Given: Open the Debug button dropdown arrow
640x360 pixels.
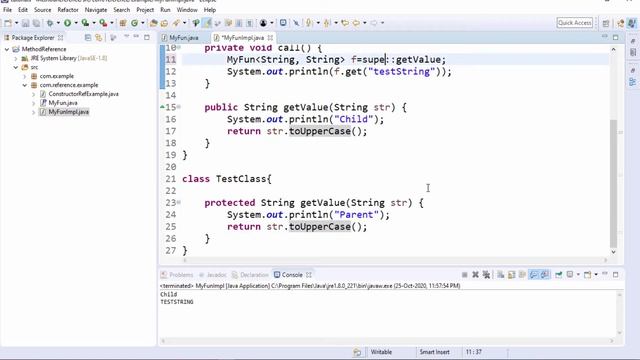Looking at the screenshot, I should (x=58, y=23).
